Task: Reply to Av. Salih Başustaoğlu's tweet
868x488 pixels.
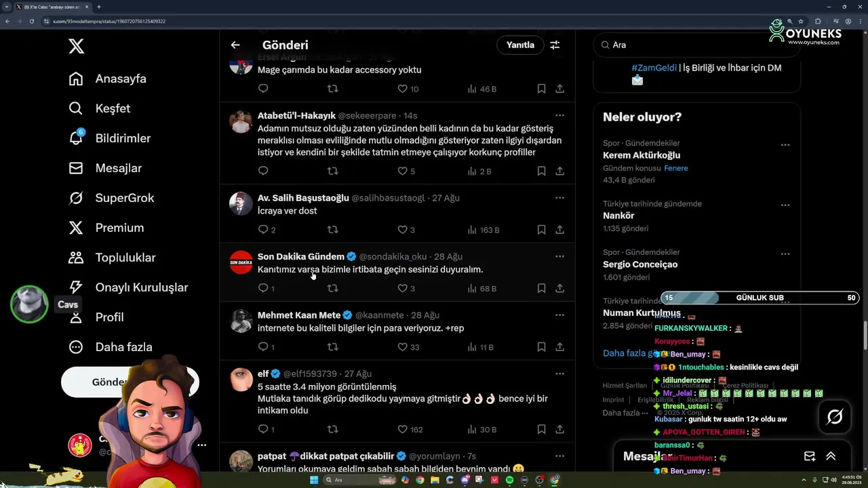Action: pos(264,230)
